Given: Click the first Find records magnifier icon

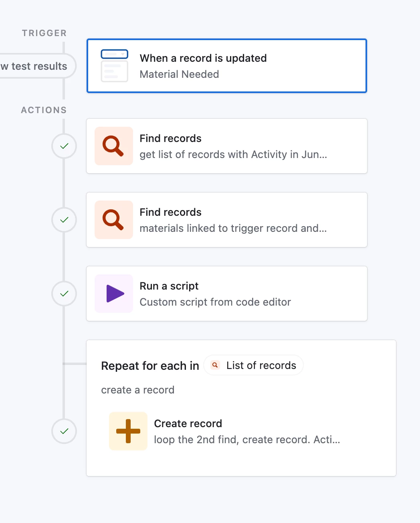Looking at the screenshot, I should tap(113, 146).
